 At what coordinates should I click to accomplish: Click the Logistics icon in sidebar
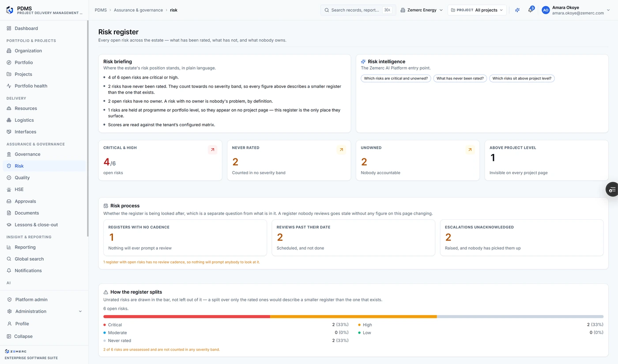tap(9, 120)
